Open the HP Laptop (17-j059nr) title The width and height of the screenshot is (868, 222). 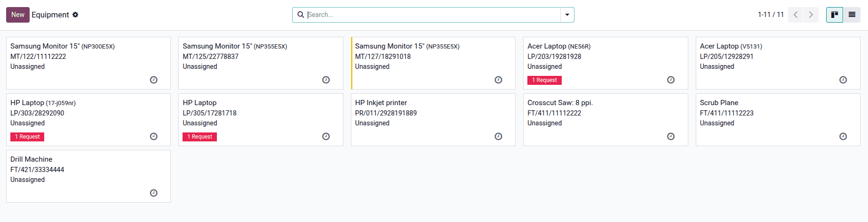click(43, 103)
